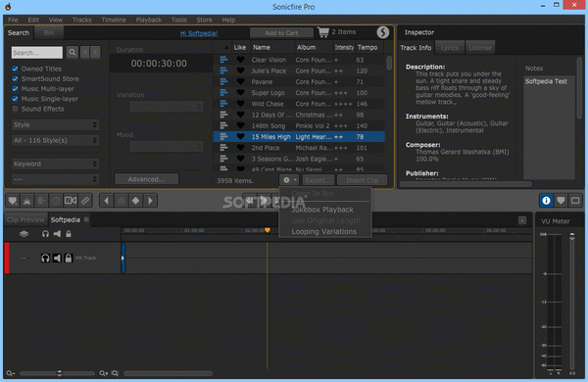Solo the Hit Track with headphones icon
This screenshot has height=382, width=588.
(45, 258)
